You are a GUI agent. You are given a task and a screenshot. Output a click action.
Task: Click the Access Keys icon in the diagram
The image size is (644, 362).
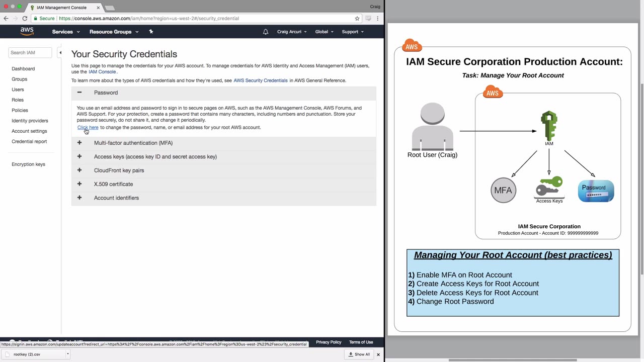(549, 187)
